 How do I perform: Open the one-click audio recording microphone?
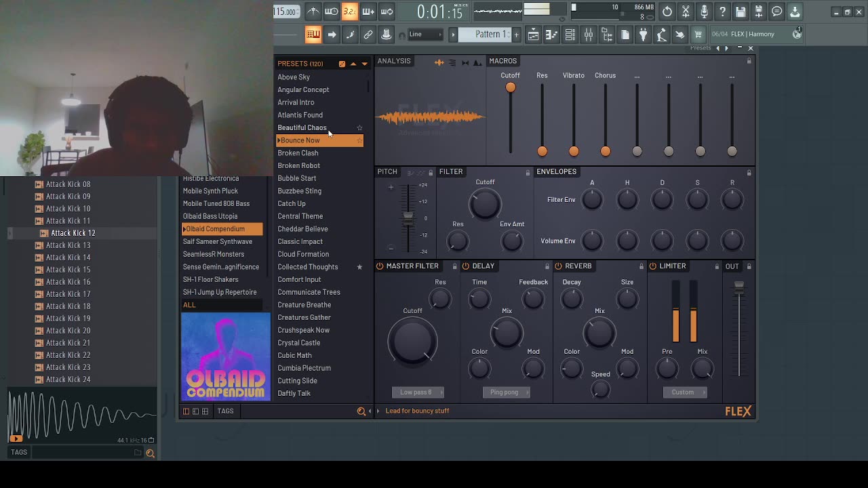click(x=704, y=12)
